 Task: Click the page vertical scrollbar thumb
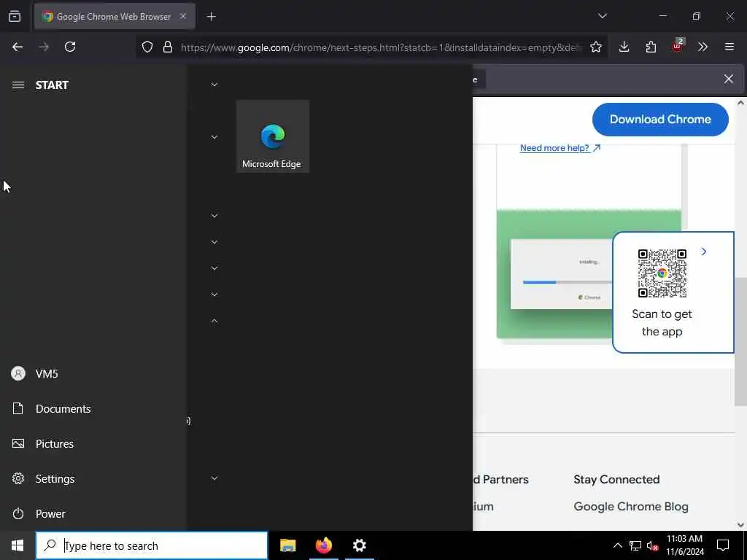(x=740, y=341)
